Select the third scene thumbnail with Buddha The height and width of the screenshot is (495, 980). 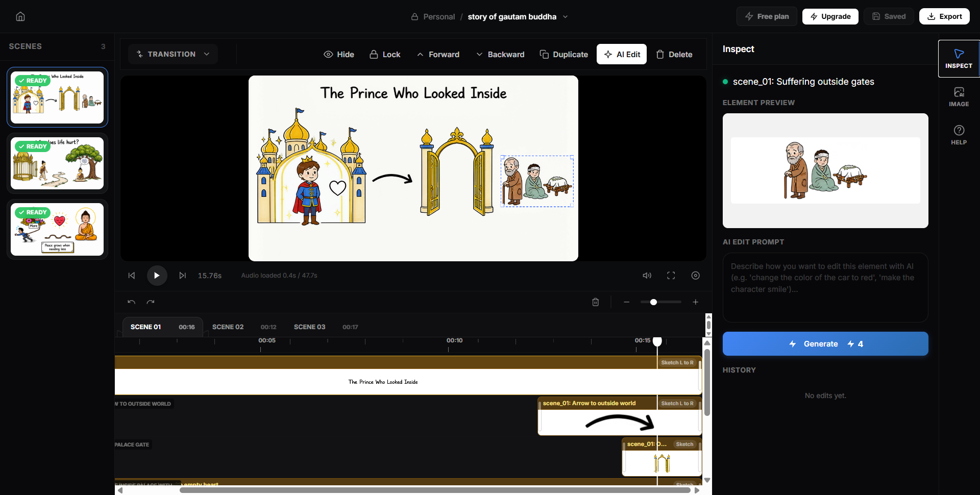pyautogui.click(x=57, y=229)
